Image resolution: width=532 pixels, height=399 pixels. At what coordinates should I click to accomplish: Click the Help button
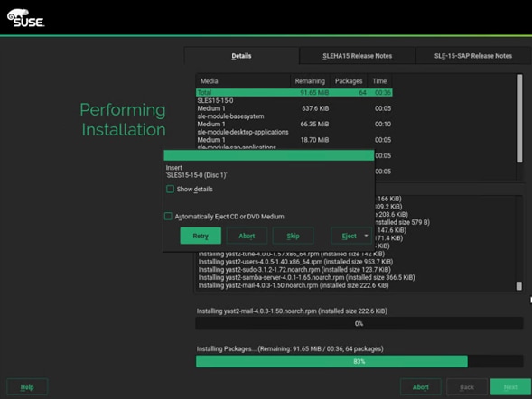point(27,386)
